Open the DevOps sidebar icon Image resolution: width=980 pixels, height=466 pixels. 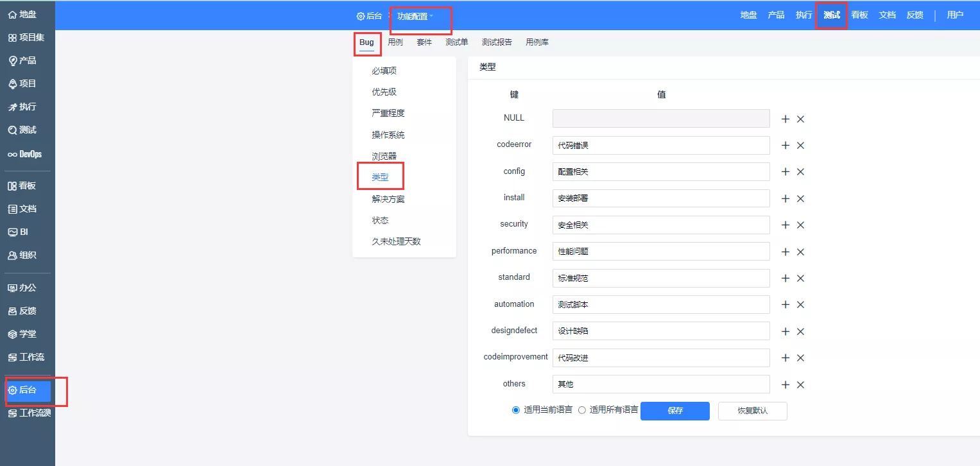(x=12, y=154)
